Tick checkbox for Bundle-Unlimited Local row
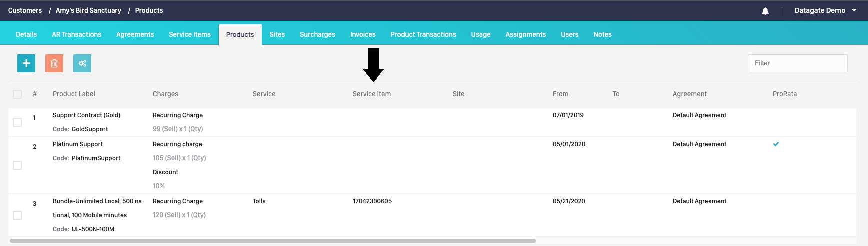The image size is (868, 246). click(17, 215)
